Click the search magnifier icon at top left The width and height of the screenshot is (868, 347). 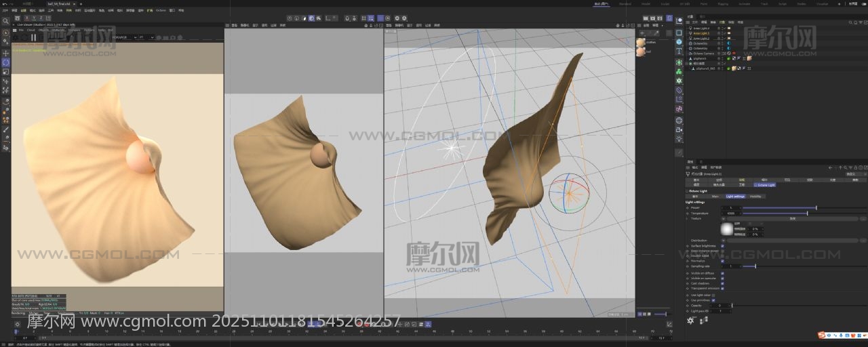coord(5,21)
